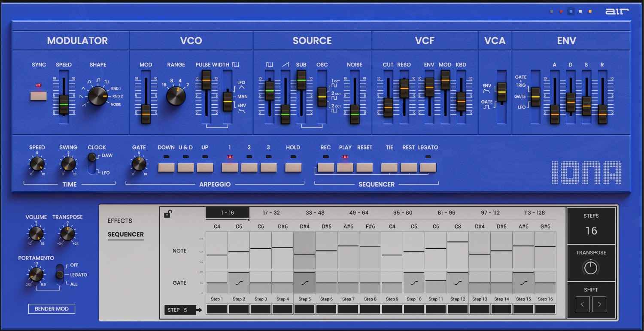644x331 pixels.
Task: Enable arpeggio HOLD
Action: pyautogui.click(x=293, y=167)
